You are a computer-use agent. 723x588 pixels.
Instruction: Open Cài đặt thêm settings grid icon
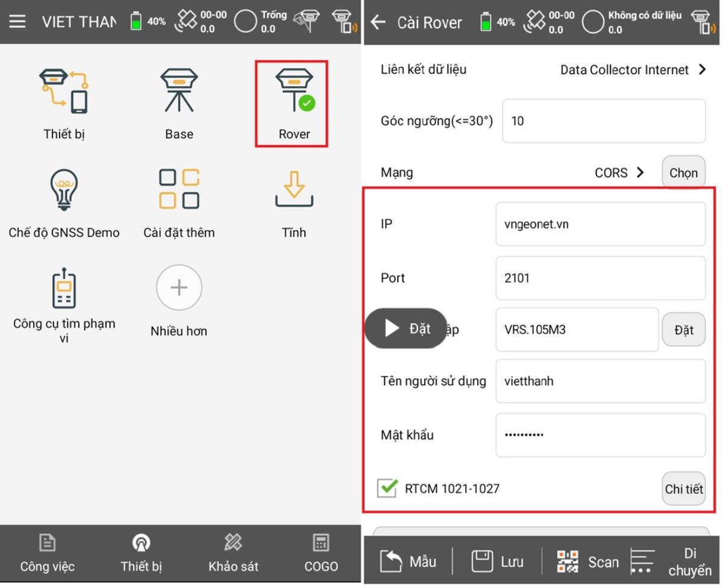[179, 189]
